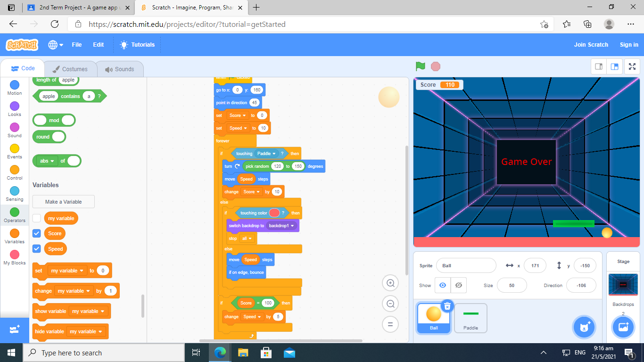Delete the Ball sprite using trash icon

447,306
